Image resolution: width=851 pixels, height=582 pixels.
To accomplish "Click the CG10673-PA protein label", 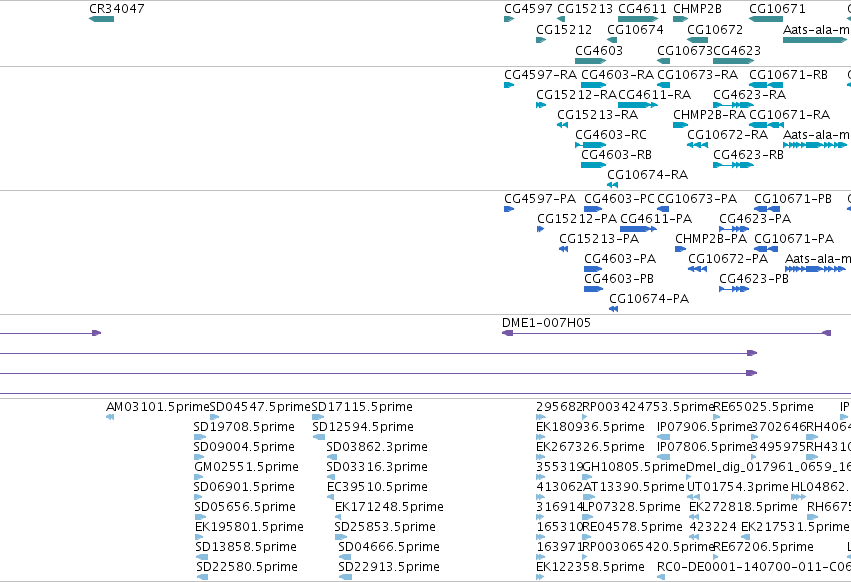I will (697, 199).
